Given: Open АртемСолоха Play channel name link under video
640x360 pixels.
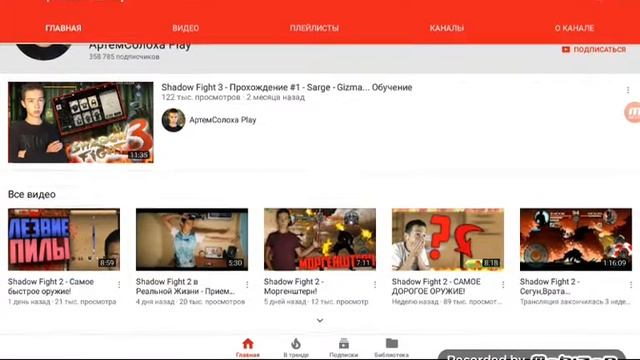Looking at the screenshot, I should click(222, 120).
